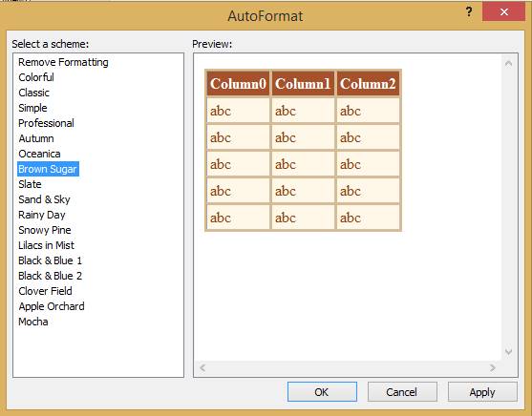Screen dimensions: 532x416
Task: Click the help question mark icon
Action: tap(469, 12)
